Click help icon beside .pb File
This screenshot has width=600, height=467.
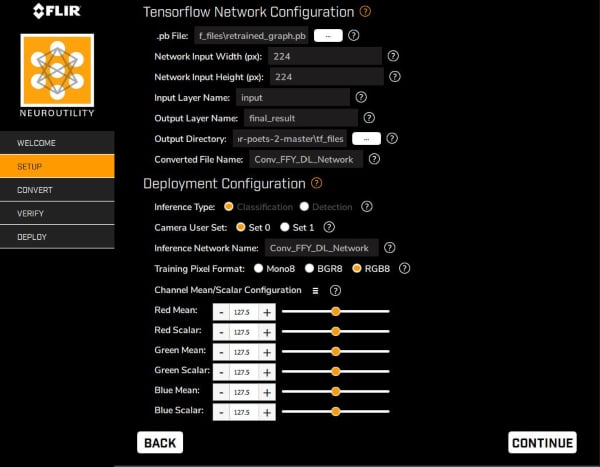tap(354, 36)
